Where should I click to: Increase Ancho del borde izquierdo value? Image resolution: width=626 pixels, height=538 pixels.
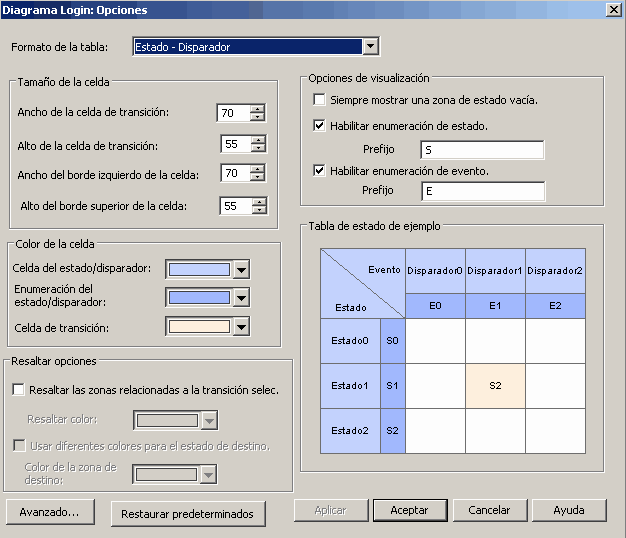tap(258, 169)
